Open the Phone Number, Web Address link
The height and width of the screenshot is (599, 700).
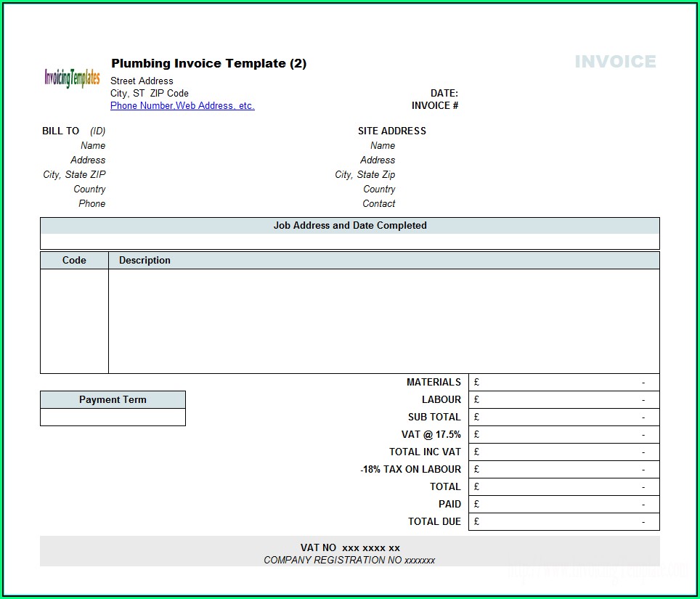pos(182,106)
